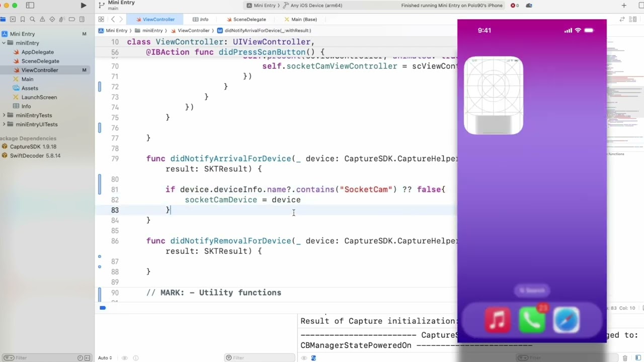Choose Mini Entry scheme in toolbar
Image resolution: width=644 pixels, height=362 pixels.
[x=262, y=6]
